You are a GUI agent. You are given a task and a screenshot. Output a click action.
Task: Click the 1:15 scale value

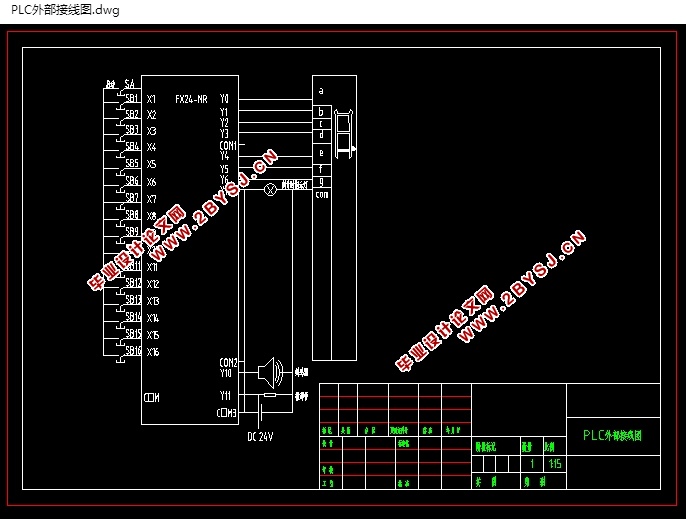click(x=555, y=464)
